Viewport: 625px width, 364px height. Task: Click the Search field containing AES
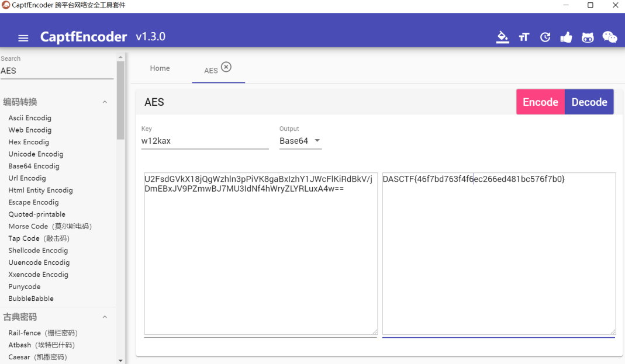pyautogui.click(x=57, y=71)
